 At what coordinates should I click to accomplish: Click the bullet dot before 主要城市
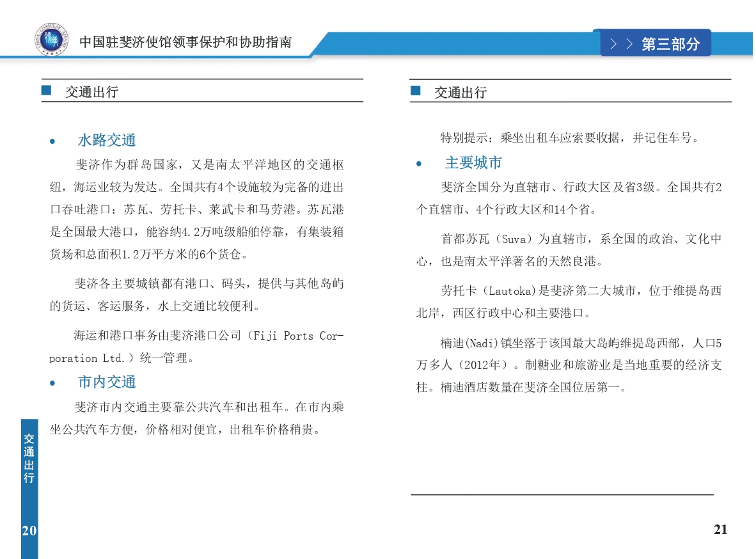pos(419,164)
